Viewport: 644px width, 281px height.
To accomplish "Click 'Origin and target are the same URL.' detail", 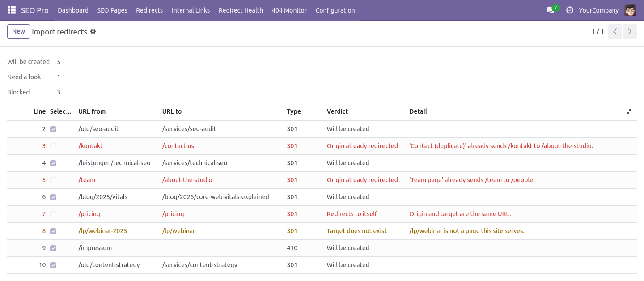I will [x=460, y=214].
